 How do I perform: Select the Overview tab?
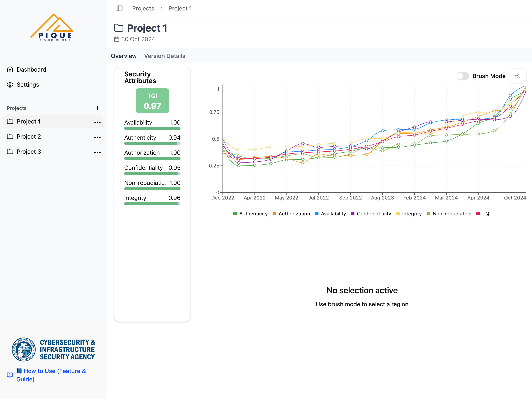tap(123, 56)
